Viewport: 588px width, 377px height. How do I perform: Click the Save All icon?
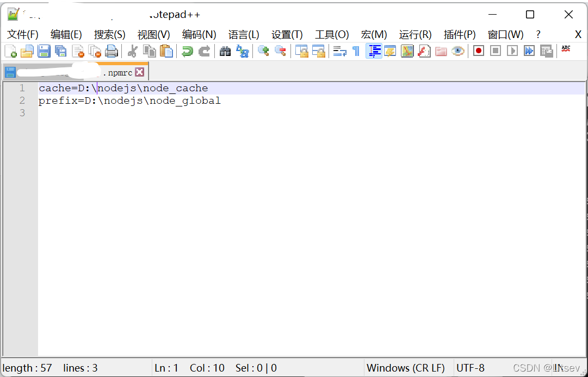[60, 50]
